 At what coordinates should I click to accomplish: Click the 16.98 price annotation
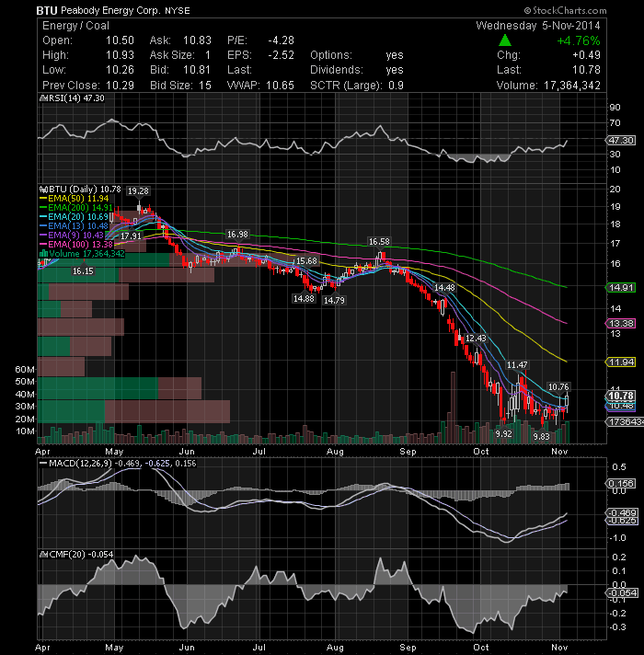(x=237, y=235)
